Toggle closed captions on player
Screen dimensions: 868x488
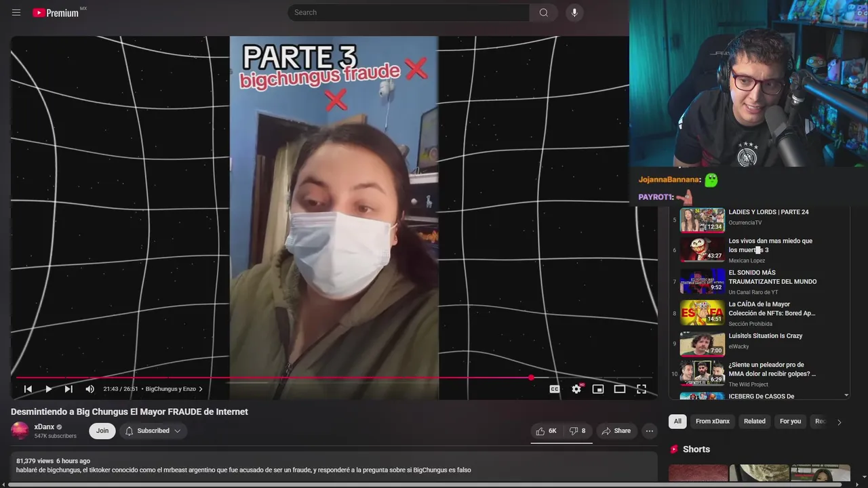coord(555,389)
